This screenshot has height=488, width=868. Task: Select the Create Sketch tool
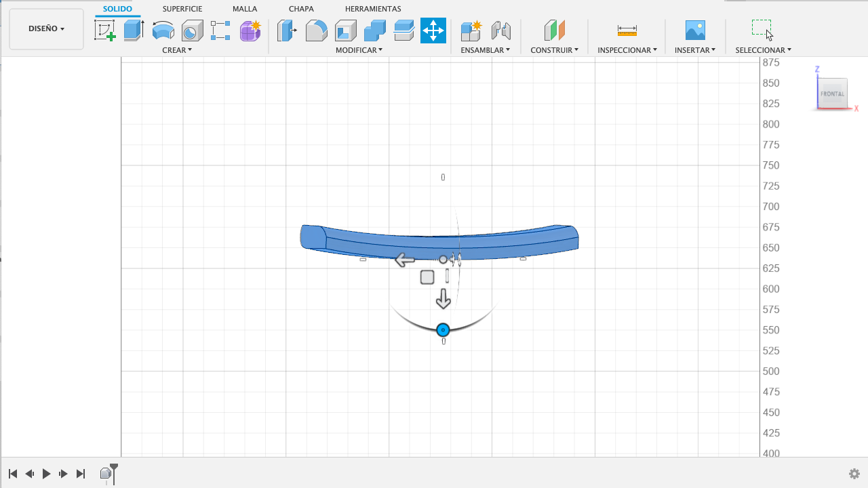104,30
